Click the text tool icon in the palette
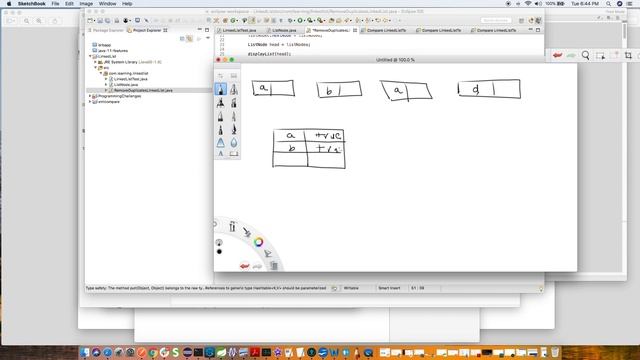The width and height of the screenshot is (640, 360). (x=220, y=154)
